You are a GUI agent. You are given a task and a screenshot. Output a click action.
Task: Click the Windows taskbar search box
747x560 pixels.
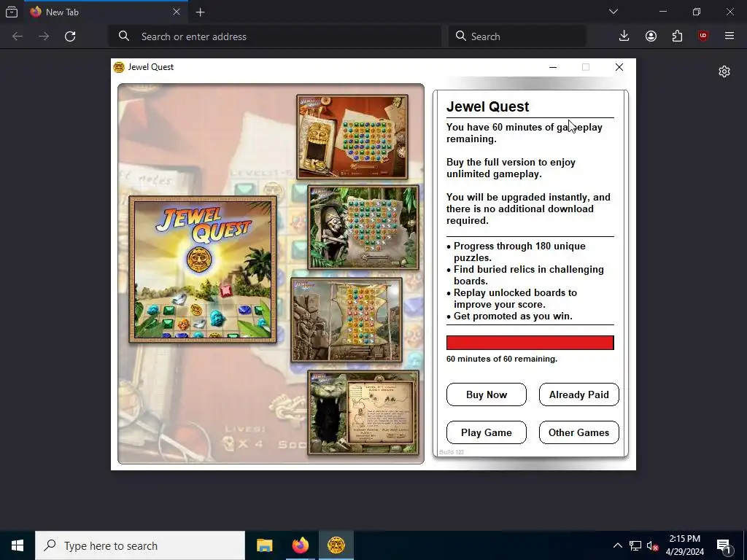(140, 545)
